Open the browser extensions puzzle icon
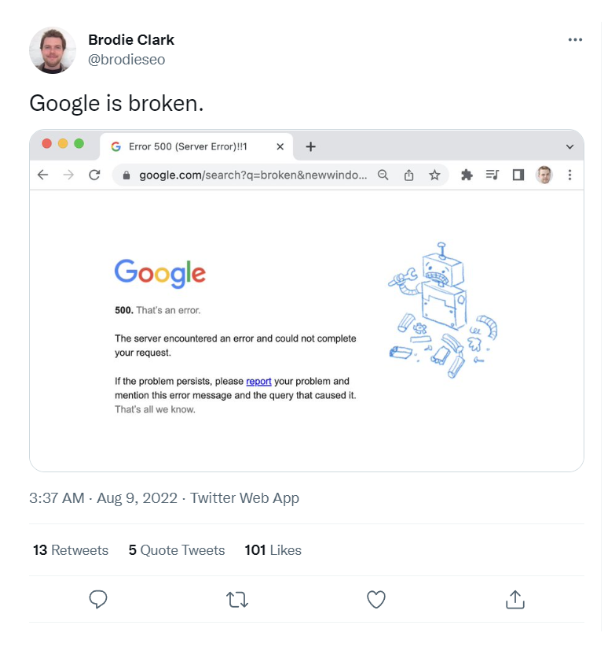The height and width of the screenshot is (650, 614). pyautogui.click(x=466, y=175)
